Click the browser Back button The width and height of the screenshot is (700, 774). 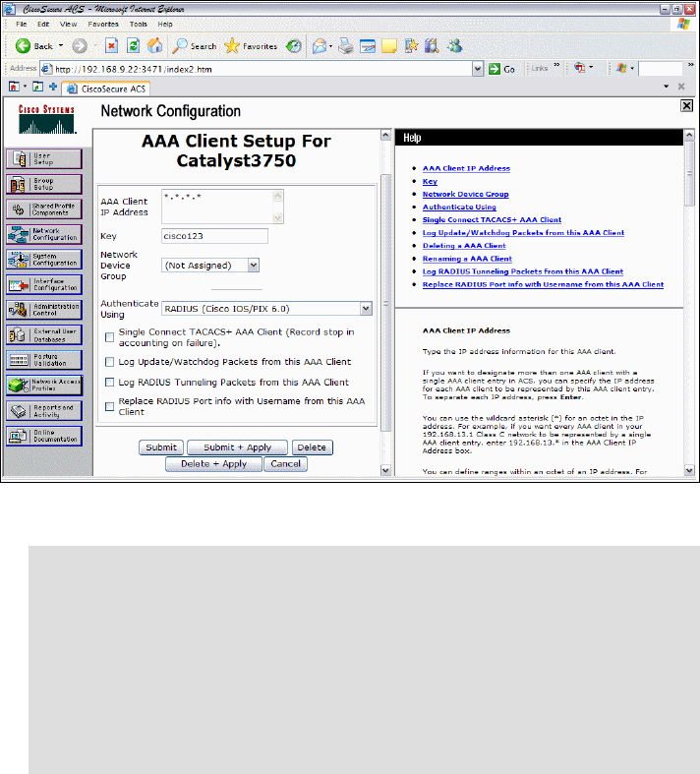(33, 46)
